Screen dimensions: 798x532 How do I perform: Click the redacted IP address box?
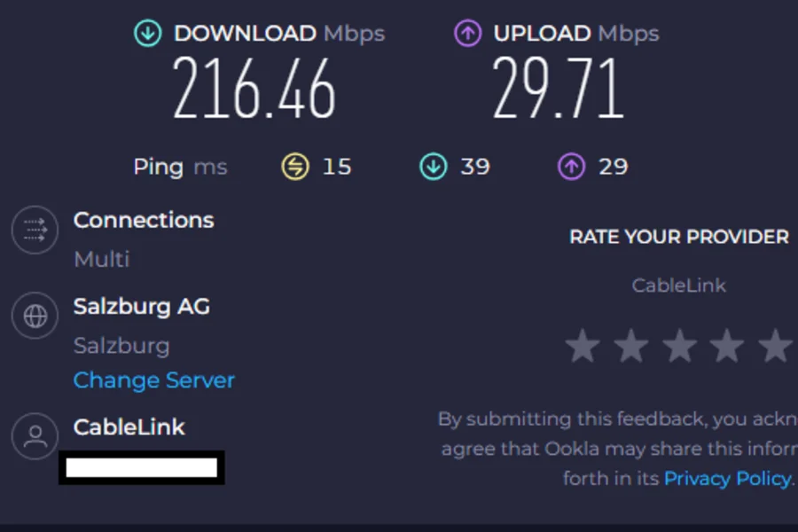[x=142, y=467]
